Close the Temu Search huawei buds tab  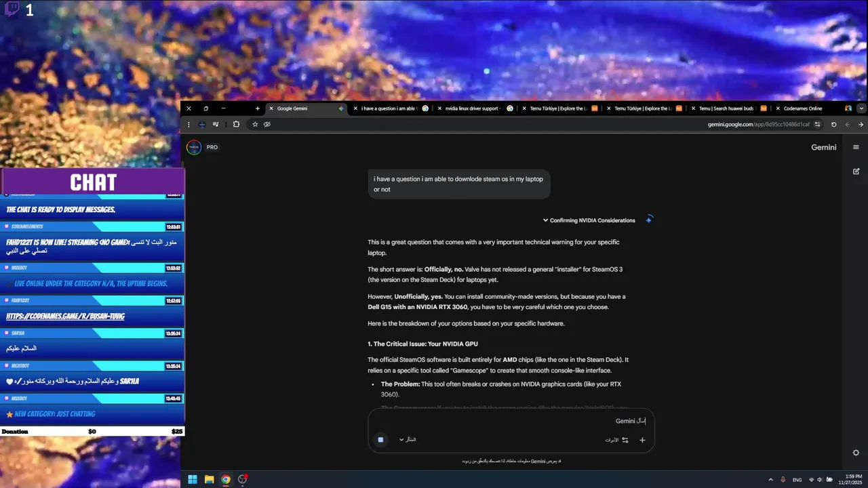point(694,108)
